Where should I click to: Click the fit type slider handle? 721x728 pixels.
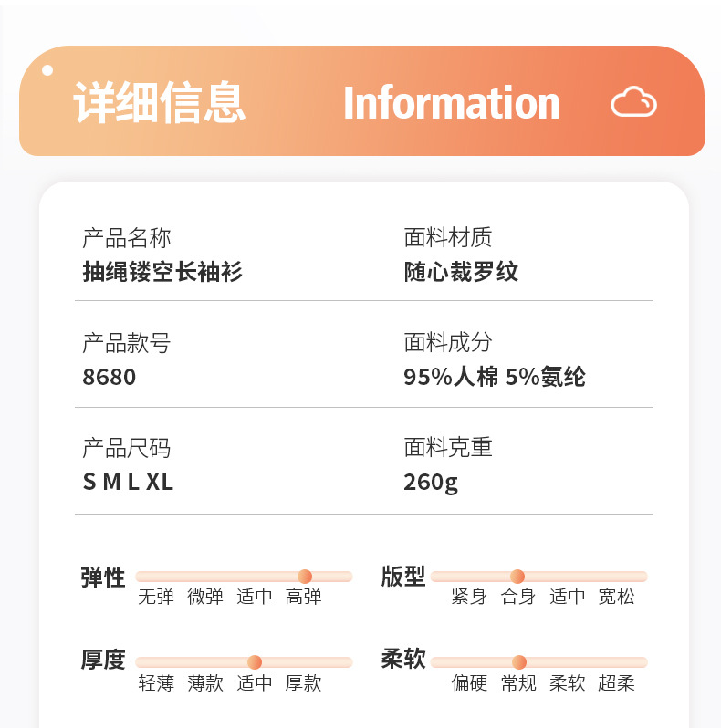coord(517,577)
